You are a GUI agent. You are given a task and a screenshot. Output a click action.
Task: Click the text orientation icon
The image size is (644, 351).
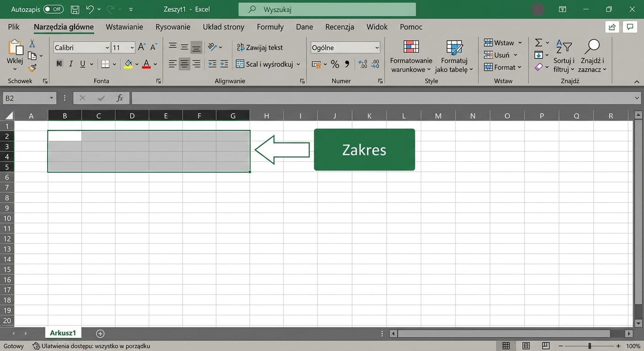(x=212, y=47)
